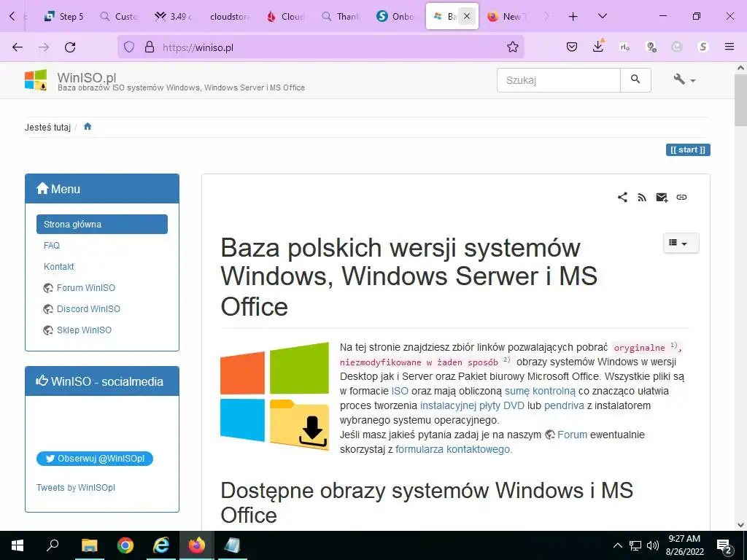Open the RSS feed icon
The height and width of the screenshot is (560, 747).
642,197
